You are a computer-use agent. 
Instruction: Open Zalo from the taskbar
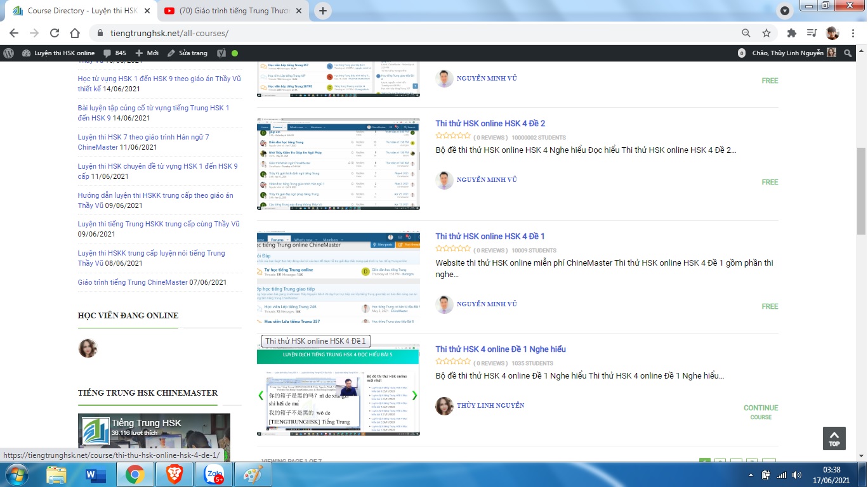click(213, 474)
